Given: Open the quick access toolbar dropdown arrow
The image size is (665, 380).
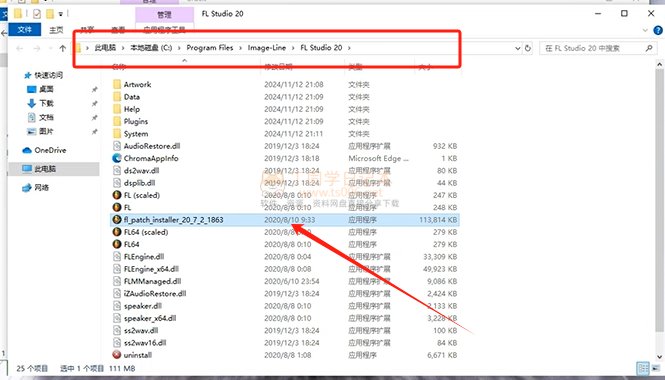Looking at the screenshot, I should [61, 14].
